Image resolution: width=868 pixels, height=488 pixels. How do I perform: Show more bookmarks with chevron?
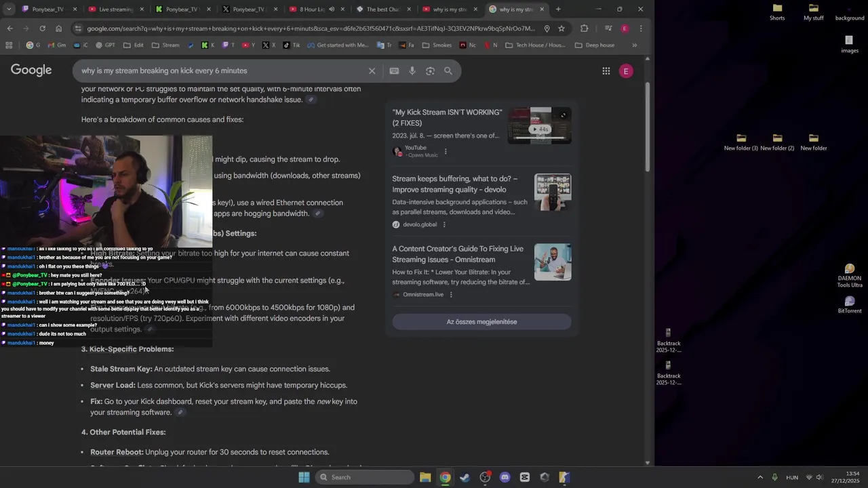(634, 45)
